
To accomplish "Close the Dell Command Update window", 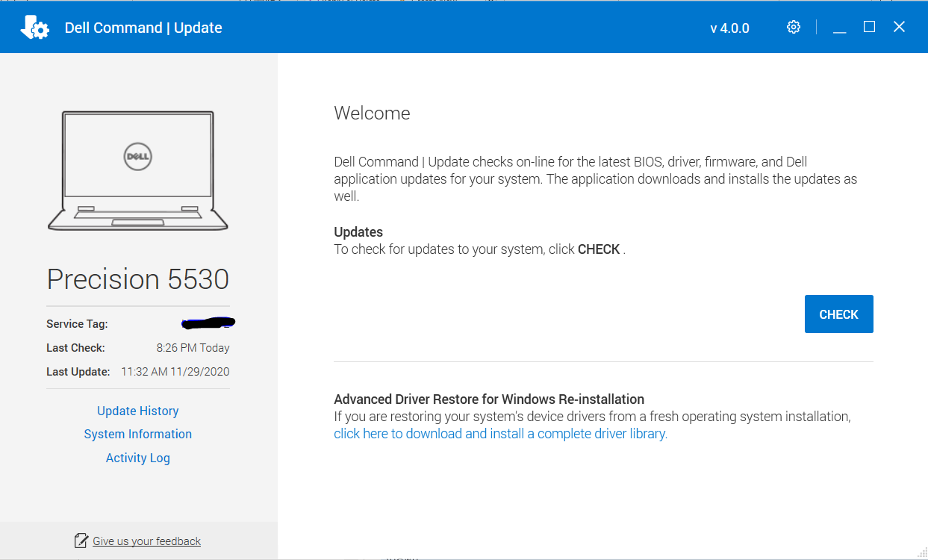I will click(899, 27).
